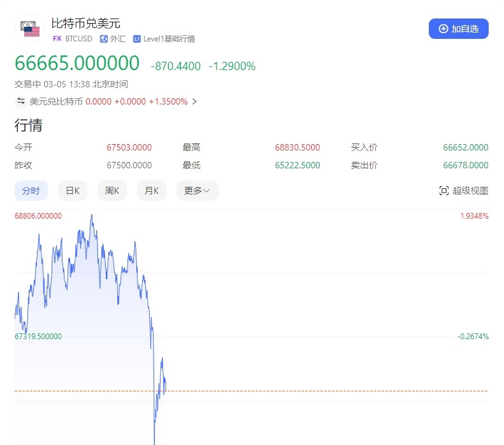
Task: Click the 昨收 value 67500.0000
Action: (x=129, y=165)
